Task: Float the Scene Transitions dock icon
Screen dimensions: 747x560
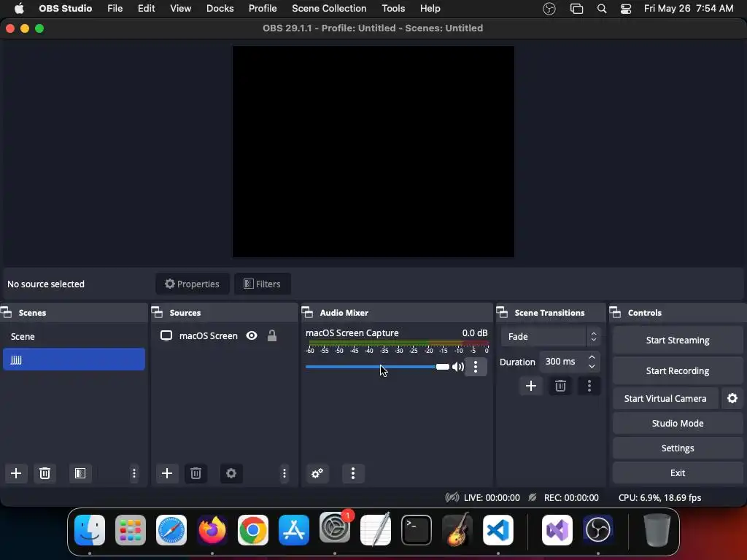Action: point(502,313)
